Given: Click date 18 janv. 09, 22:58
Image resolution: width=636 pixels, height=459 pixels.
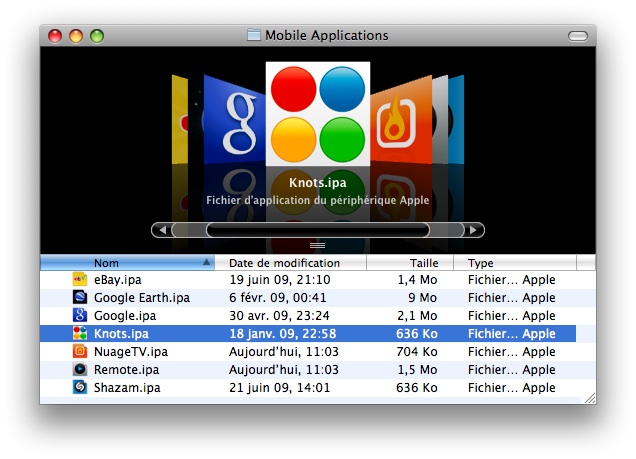Looking at the screenshot, I should [x=283, y=333].
